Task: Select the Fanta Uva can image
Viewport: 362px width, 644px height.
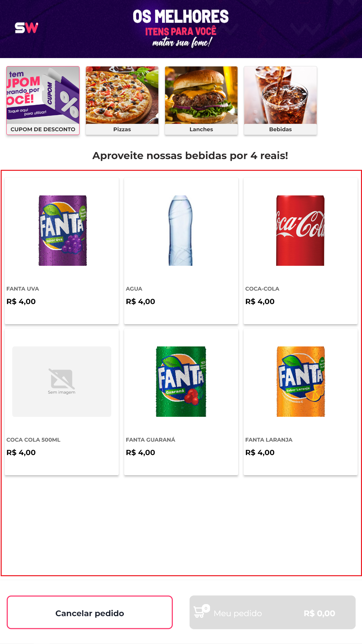Action: [x=63, y=231]
